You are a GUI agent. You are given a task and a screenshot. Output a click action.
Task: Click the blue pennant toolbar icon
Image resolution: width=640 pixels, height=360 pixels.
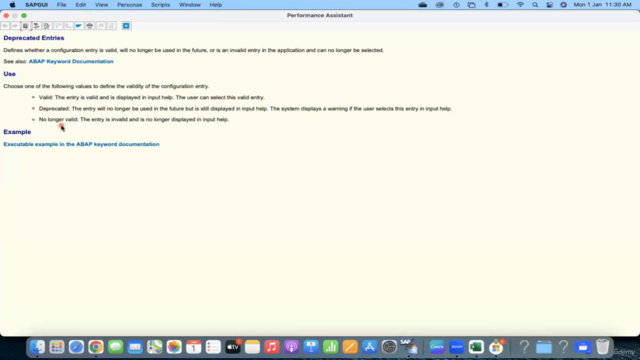[x=79, y=26]
